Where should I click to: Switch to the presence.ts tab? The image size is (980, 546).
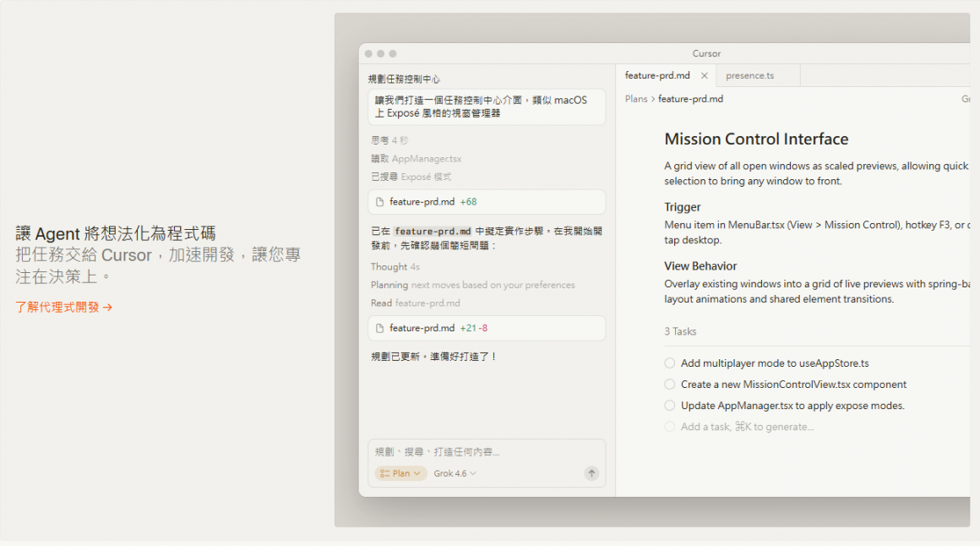pos(749,75)
